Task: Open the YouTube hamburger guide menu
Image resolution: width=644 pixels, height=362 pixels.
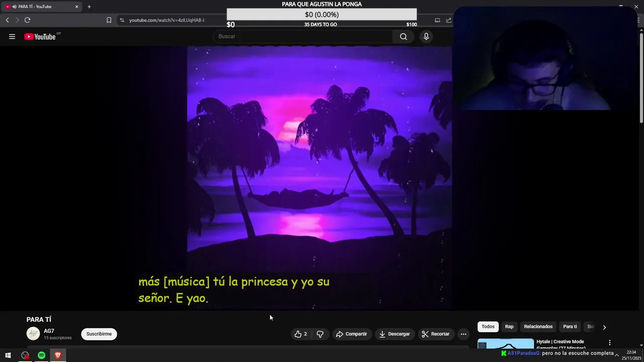Action: point(12,37)
